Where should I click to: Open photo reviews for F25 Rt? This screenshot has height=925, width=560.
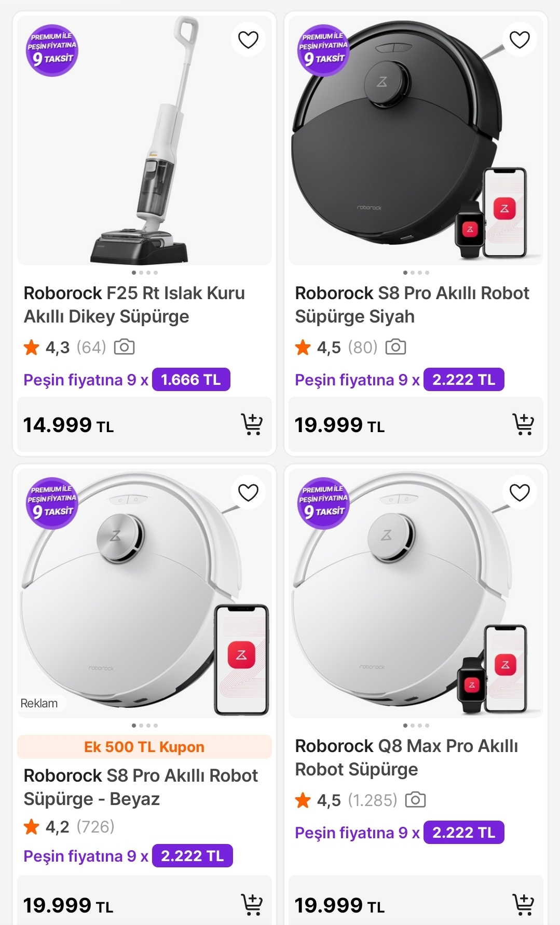[x=124, y=347]
